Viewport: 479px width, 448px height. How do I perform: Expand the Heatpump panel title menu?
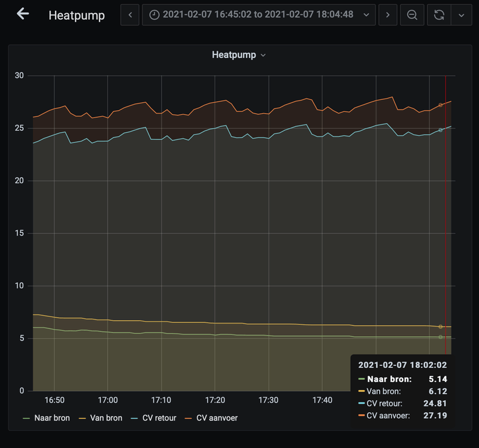pos(239,55)
